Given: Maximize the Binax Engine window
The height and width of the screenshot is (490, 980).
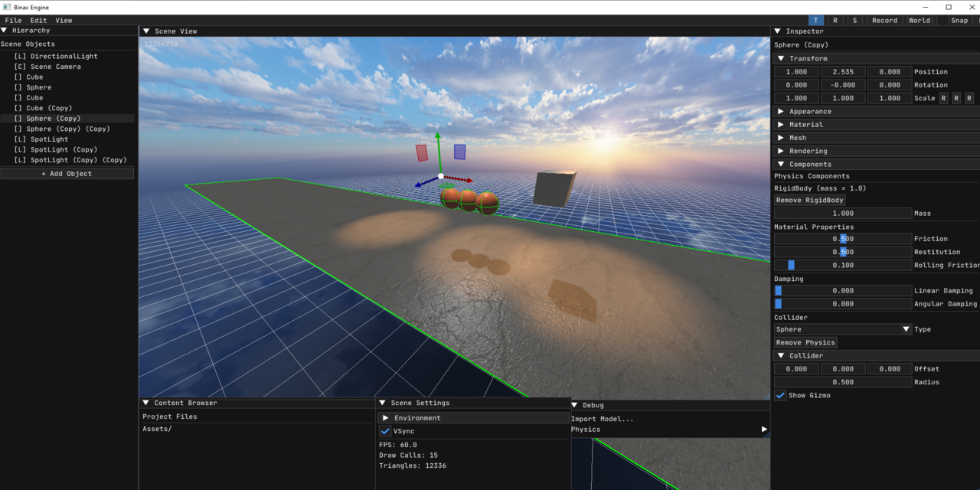Looking at the screenshot, I should tap(949, 7).
